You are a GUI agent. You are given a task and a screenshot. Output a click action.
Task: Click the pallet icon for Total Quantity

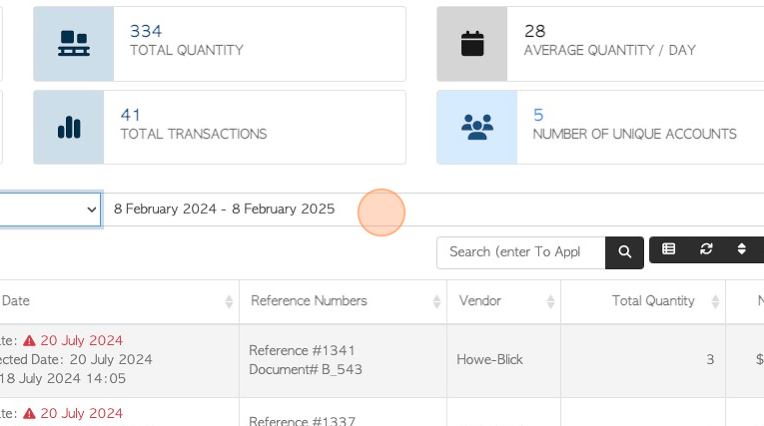click(73, 44)
